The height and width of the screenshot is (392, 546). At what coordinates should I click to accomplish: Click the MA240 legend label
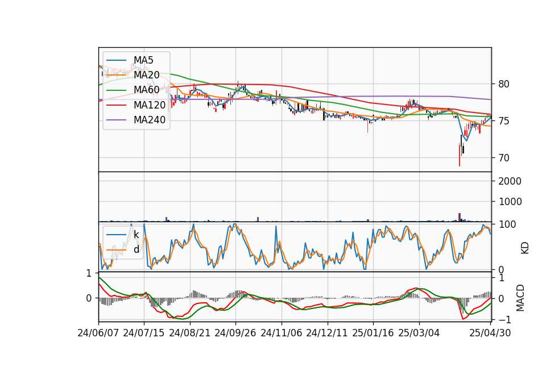150,120
